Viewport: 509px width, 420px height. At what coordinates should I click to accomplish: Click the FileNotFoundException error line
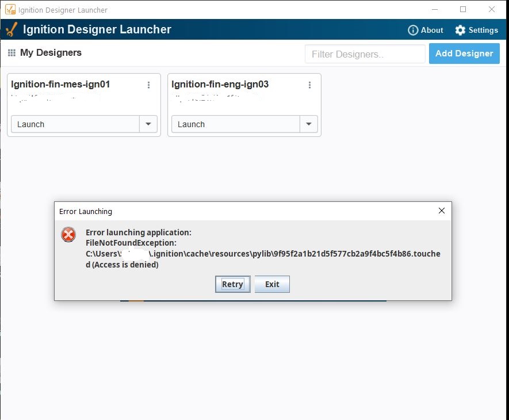131,243
